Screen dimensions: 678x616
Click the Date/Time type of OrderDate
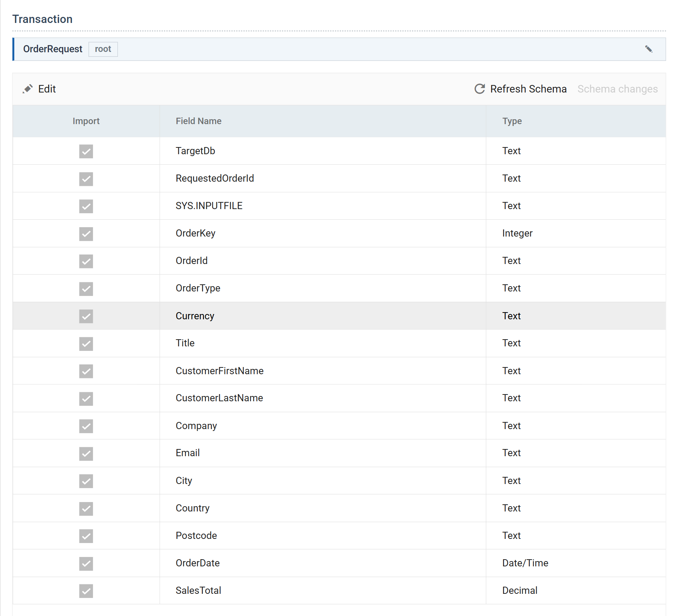click(525, 563)
